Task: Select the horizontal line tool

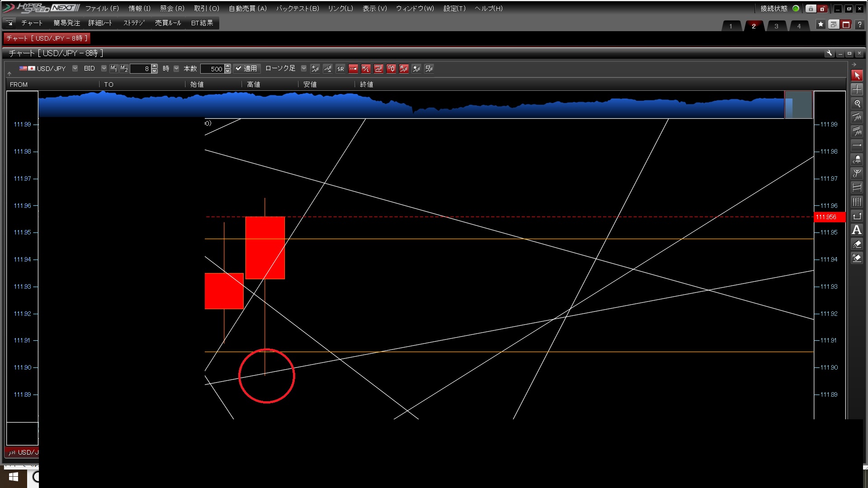Action: tap(857, 145)
